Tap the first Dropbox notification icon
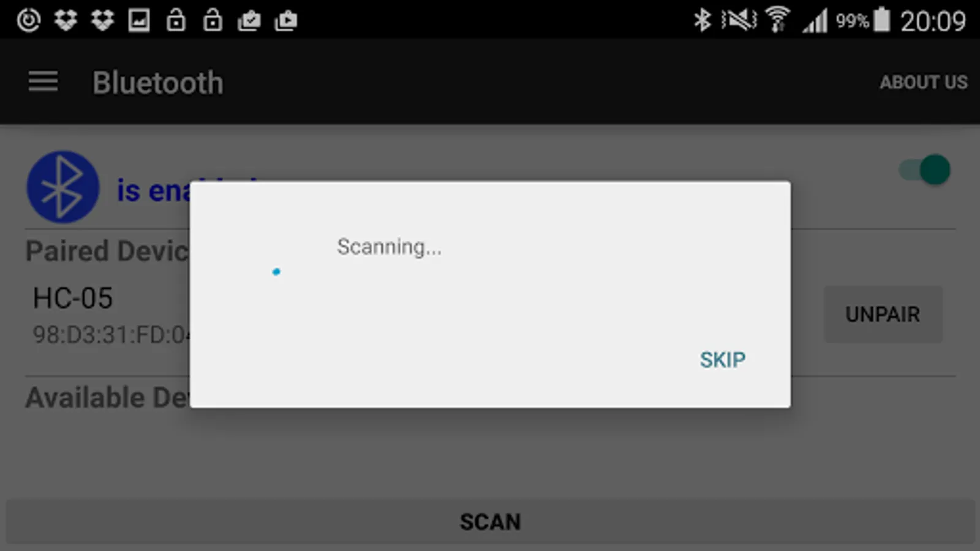This screenshot has width=980, height=551. [66, 20]
